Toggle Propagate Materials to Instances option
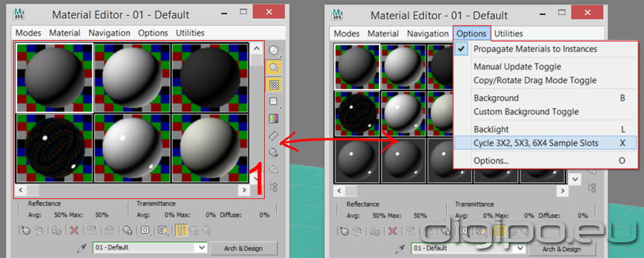Viewport: 644px width, 258px height. pos(535,49)
